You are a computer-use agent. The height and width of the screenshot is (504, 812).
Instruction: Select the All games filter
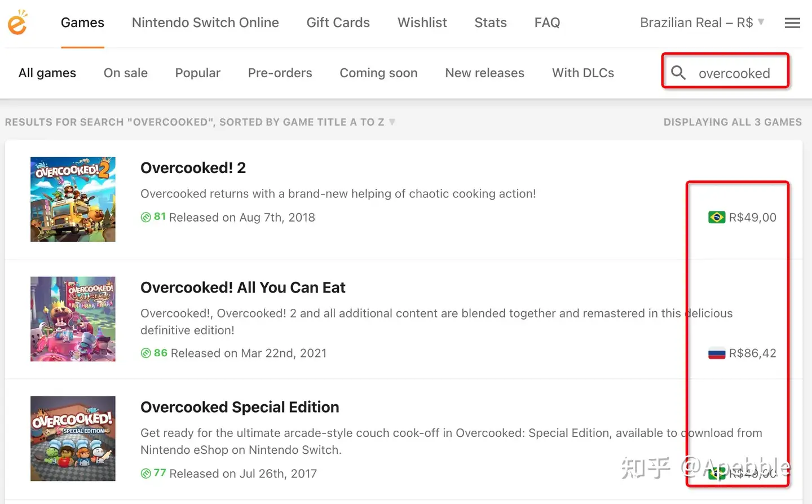coord(47,73)
